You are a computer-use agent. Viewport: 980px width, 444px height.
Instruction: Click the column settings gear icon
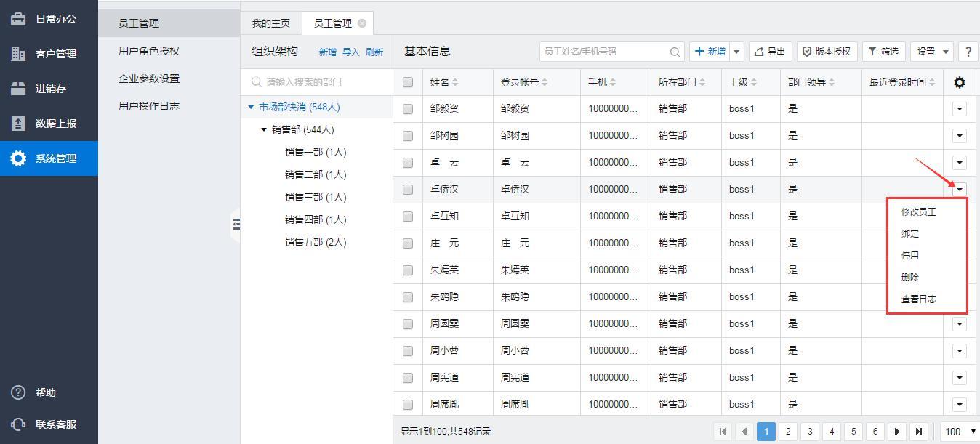(959, 83)
